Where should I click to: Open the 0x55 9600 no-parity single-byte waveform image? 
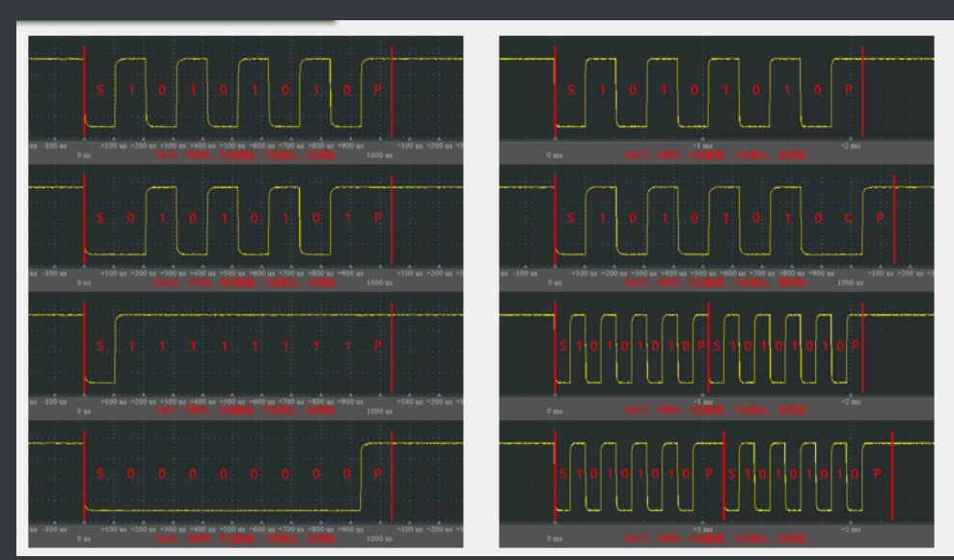[246, 99]
